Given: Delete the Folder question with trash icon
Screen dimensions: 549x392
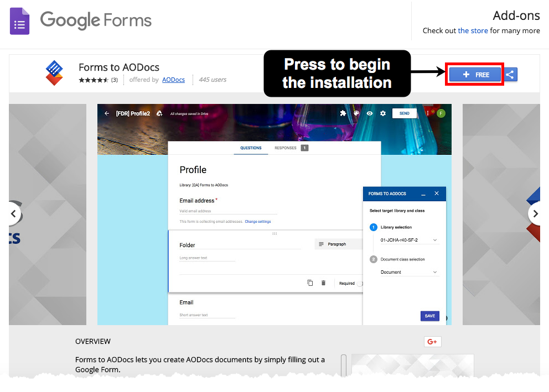Looking at the screenshot, I should 324,283.
